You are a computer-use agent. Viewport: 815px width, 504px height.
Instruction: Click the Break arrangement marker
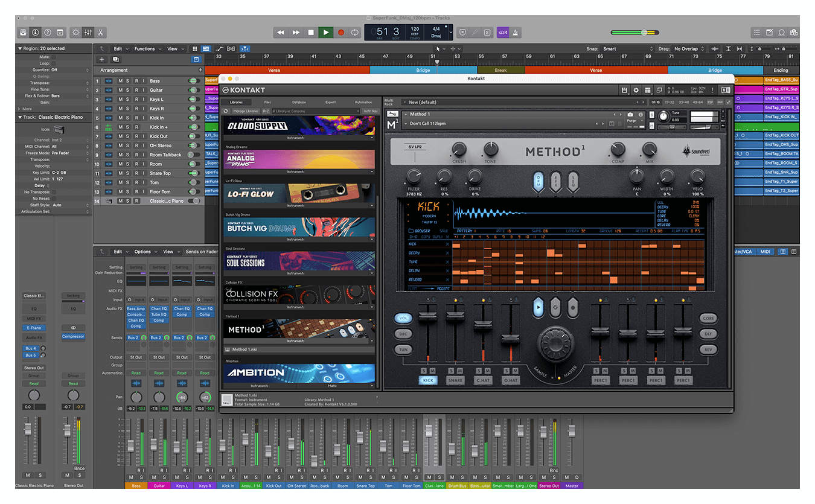click(500, 70)
